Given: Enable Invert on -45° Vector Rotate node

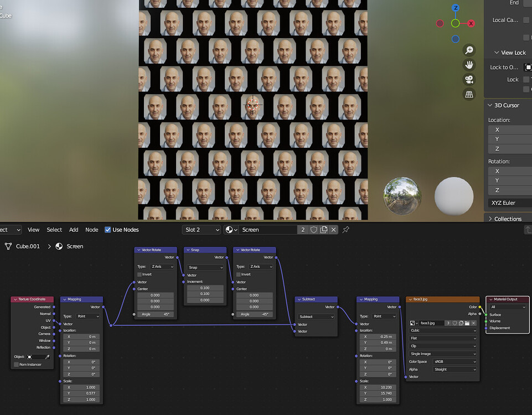Looking at the screenshot, I should [239, 274].
